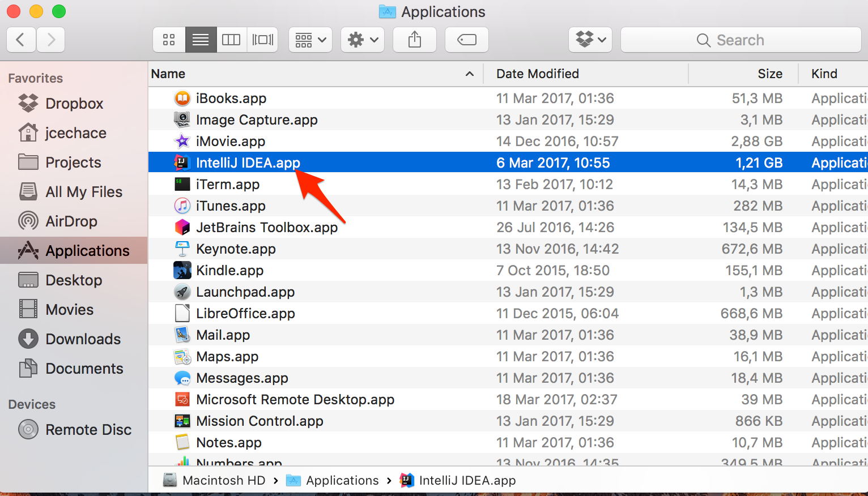Click the Microsoft Remote Desktop icon
This screenshot has height=496, width=868.
point(182,399)
